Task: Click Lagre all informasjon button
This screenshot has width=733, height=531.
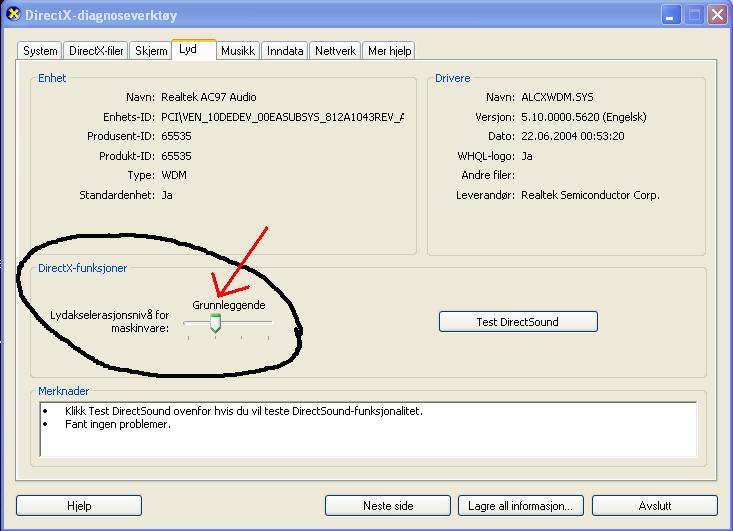Action: tap(521, 506)
